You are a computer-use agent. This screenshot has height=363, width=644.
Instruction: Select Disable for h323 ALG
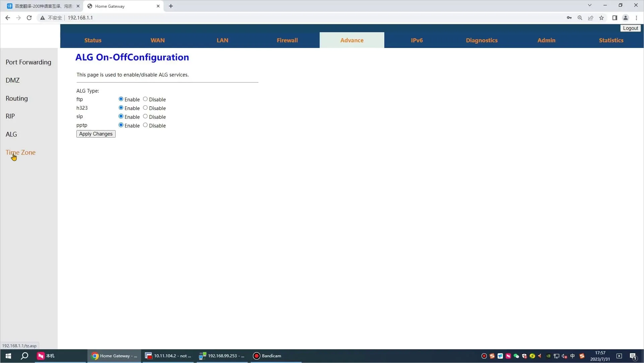pos(145,108)
